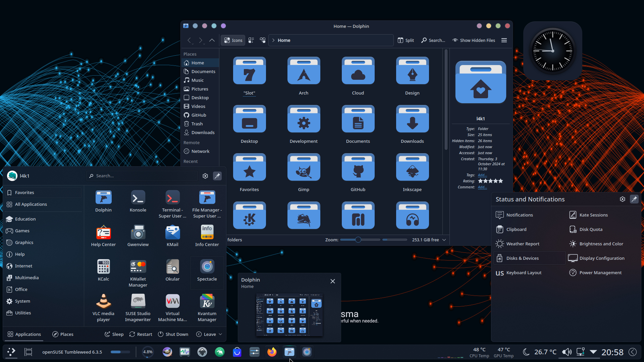644x362 pixels.
Task: Expand the free space dropdown in Dolphin
Action: tap(444, 240)
